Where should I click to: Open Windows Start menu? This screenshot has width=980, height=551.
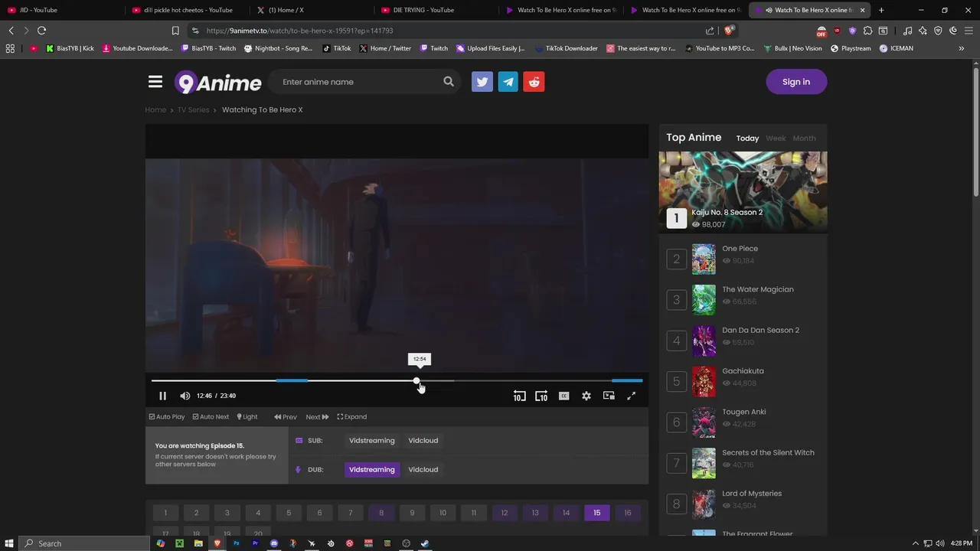point(9,543)
